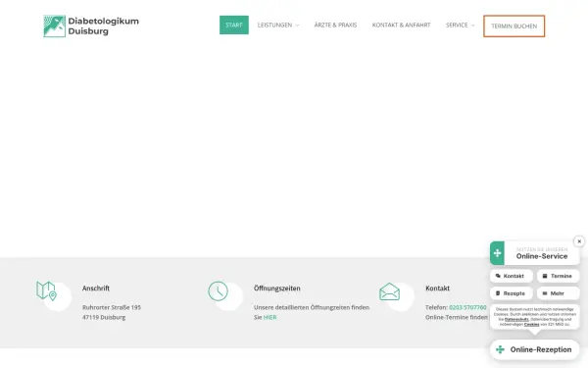Call the phone number 0203 5707780
Viewport: 588px width, 368px height.
pos(467,307)
